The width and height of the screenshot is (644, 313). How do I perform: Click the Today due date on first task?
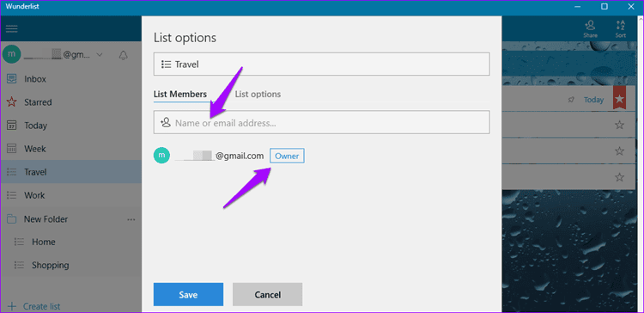coord(593,100)
